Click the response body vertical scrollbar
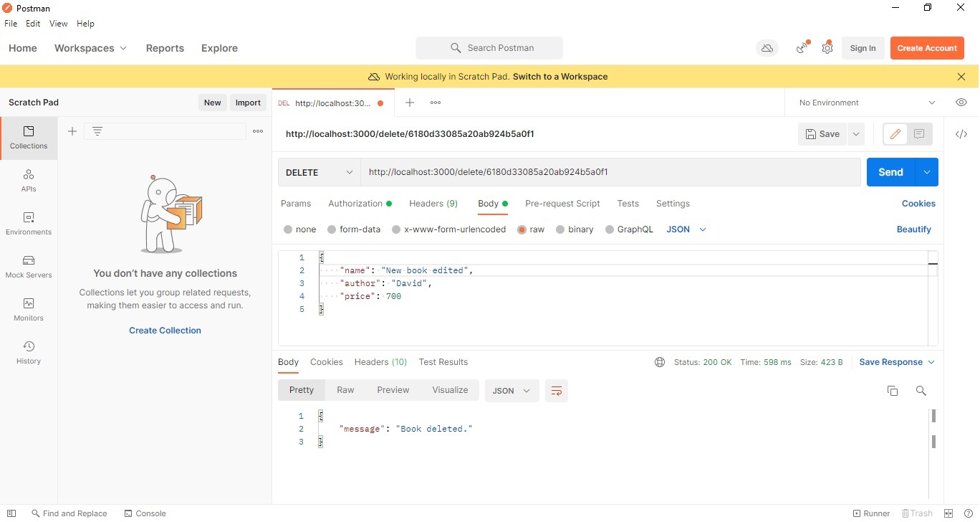Screen dimensions: 980x522 tap(933, 429)
